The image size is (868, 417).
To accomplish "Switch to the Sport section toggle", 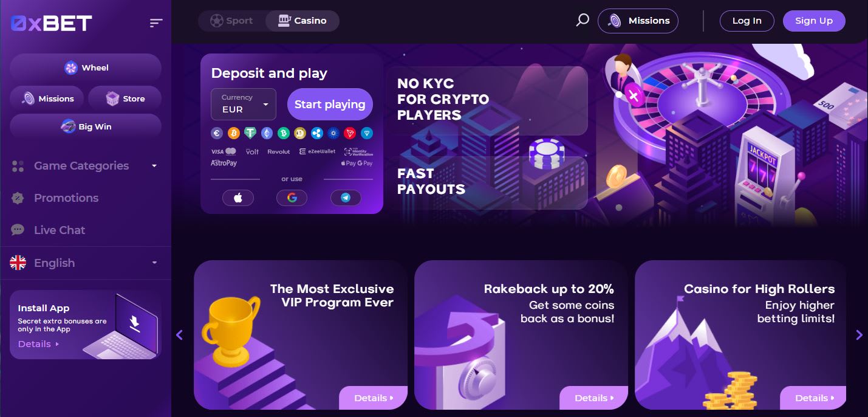I will (232, 21).
